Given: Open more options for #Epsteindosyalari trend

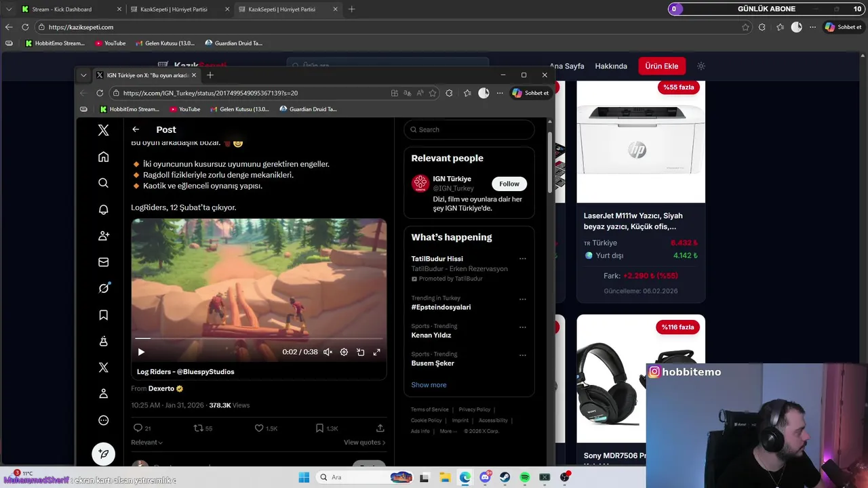Looking at the screenshot, I should click(x=522, y=299).
